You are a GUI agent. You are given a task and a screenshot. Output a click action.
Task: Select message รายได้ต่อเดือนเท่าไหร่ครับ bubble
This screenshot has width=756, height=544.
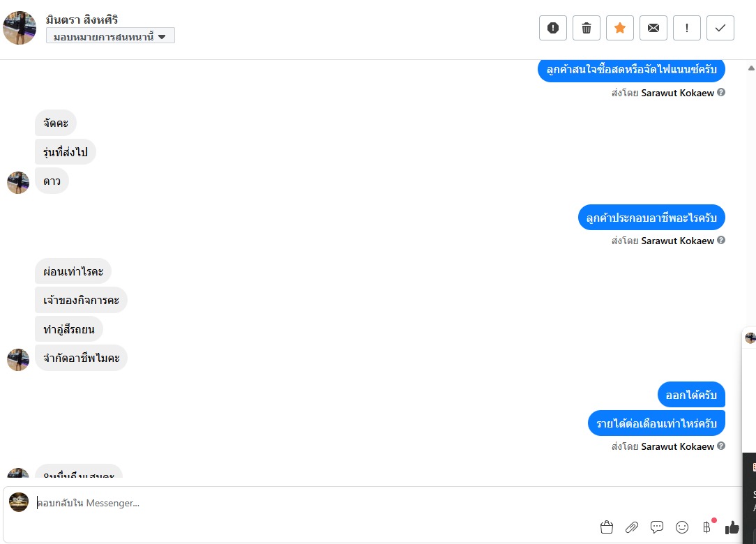(656, 423)
